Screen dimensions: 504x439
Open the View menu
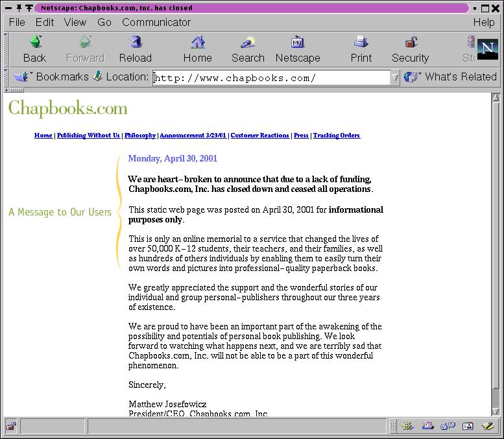click(75, 22)
